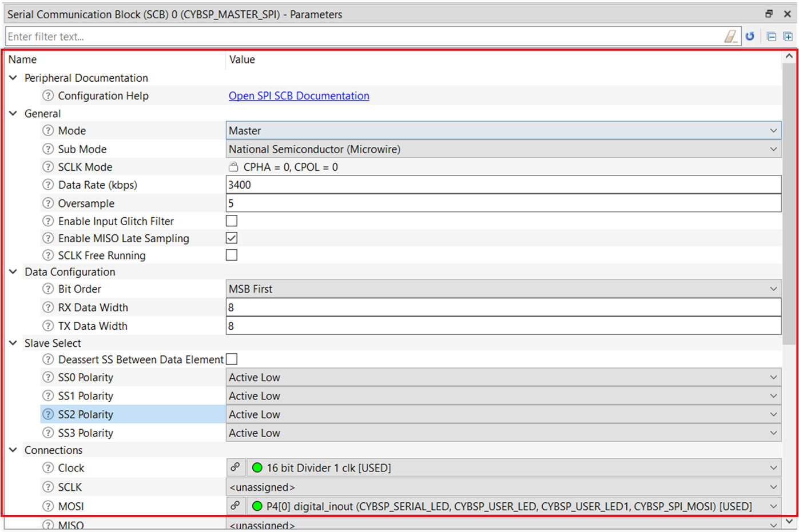Click the vertical scrollbar up arrow
Viewport: 799px width, 532px height.
789,56
